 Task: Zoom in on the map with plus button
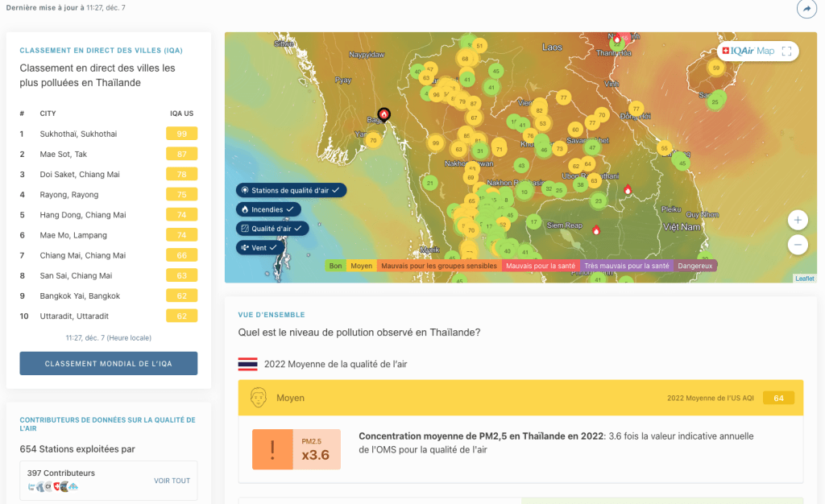point(797,220)
